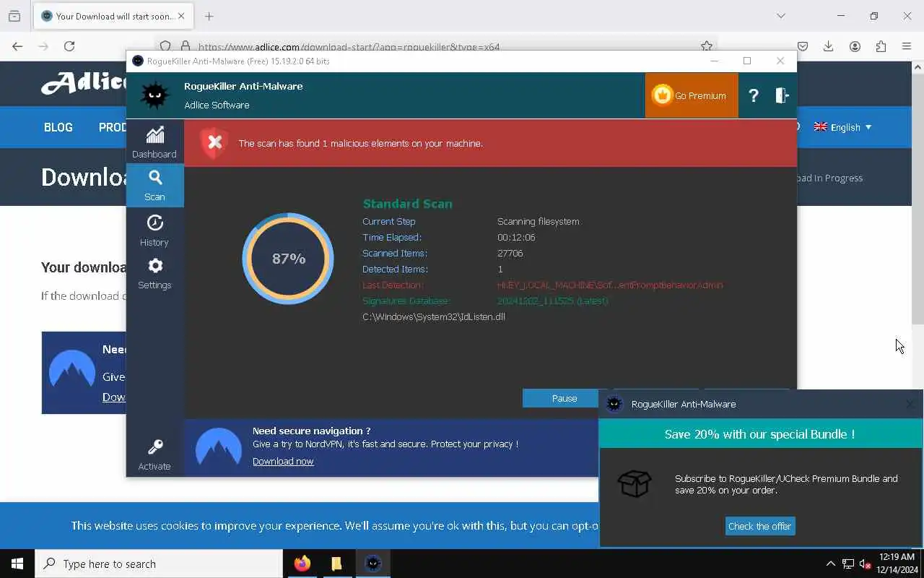
Task: Go back in Firefox
Action: tap(17, 46)
